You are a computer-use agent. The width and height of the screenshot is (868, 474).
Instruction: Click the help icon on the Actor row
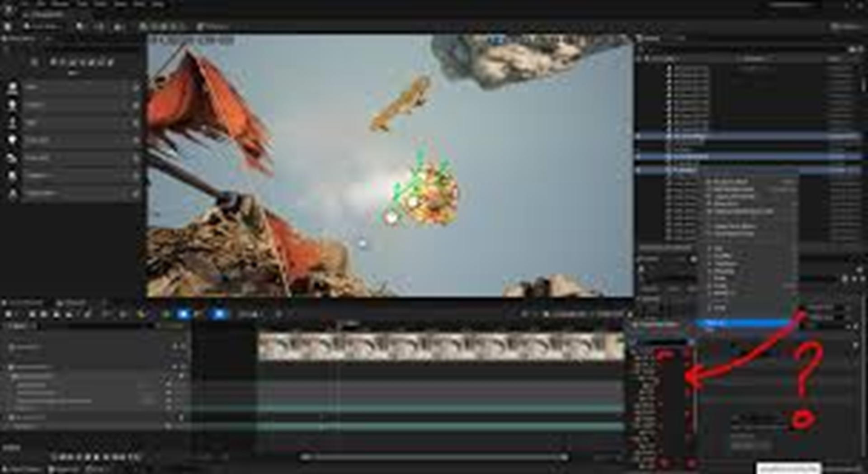(x=136, y=87)
